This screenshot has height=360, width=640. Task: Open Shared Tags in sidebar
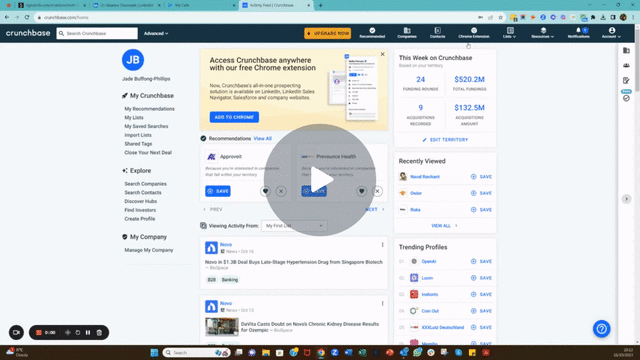pos(138,144)
